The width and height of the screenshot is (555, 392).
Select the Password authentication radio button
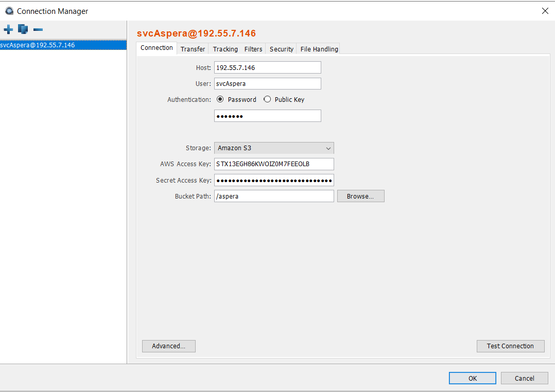pyautogui.click(x=220, y=100)
